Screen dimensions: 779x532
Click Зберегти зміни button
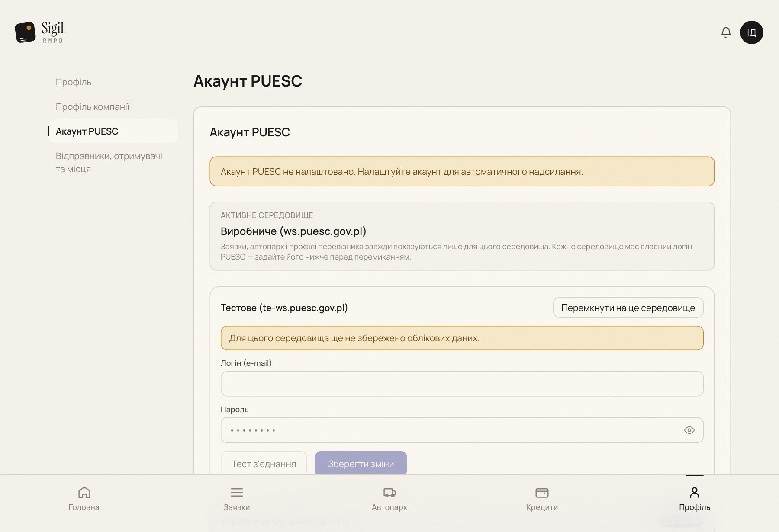coord(361,464)
